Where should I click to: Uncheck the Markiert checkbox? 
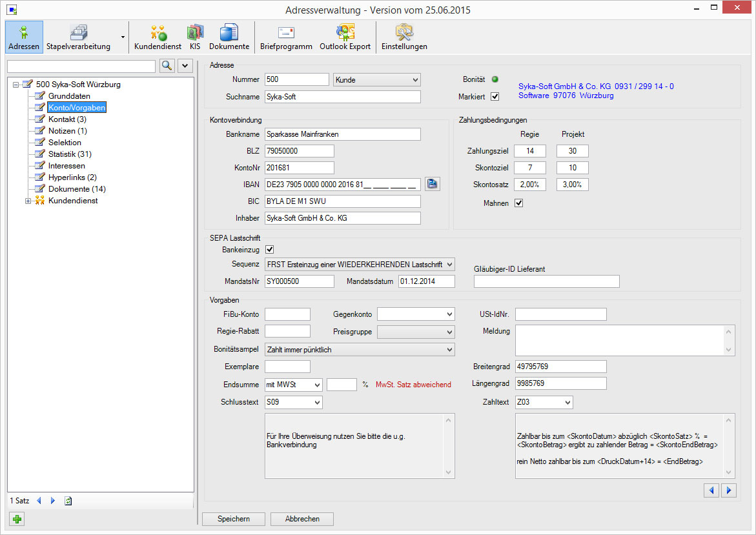[495, 97]
